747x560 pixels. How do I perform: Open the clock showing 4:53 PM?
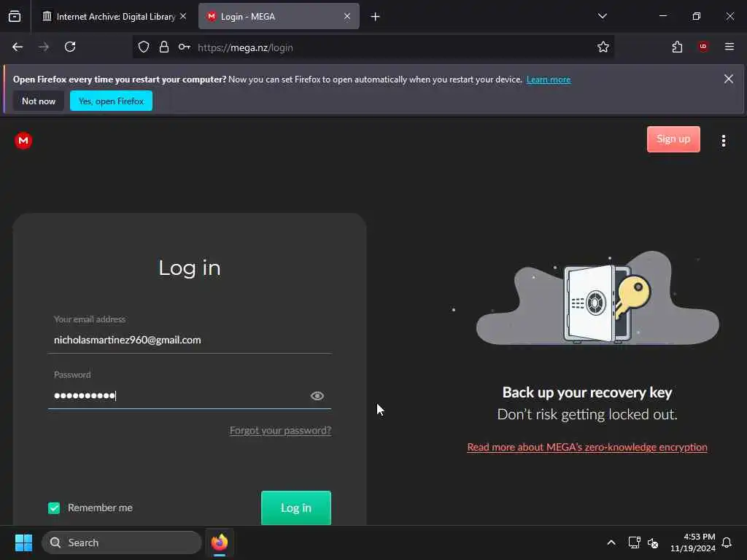693,542
